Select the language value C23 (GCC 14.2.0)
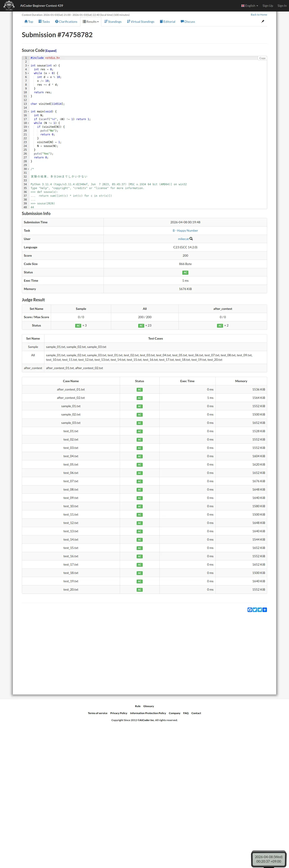289x868 pixels. 185,247
